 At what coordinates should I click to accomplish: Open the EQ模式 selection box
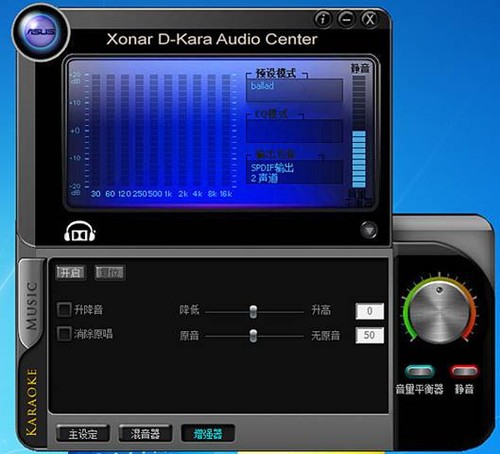coord(294,131)
